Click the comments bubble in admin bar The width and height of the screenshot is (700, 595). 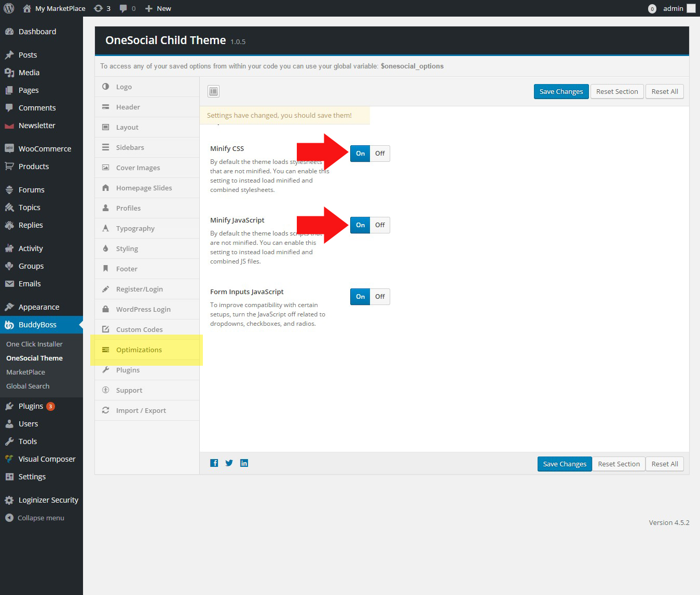(127, 8)
